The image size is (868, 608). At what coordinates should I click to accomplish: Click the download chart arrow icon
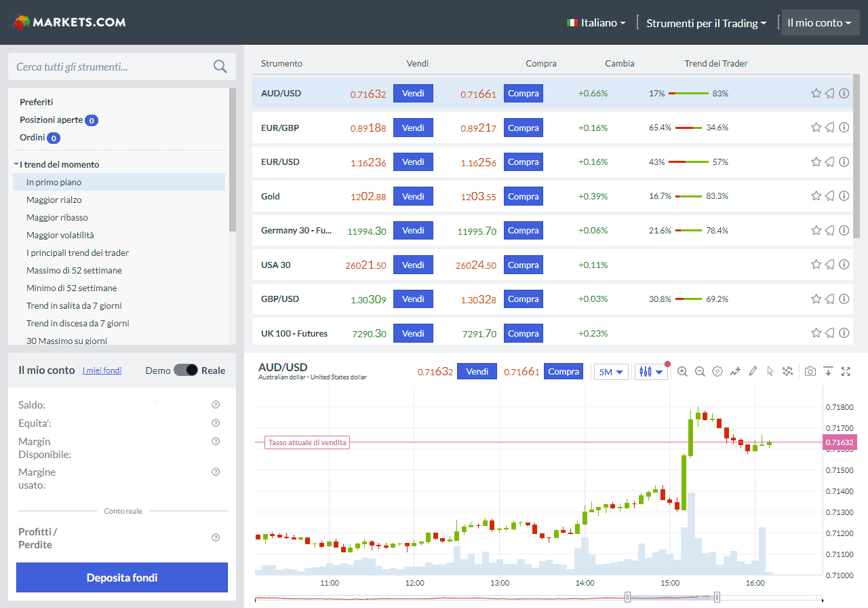click(x=828, y=371)
